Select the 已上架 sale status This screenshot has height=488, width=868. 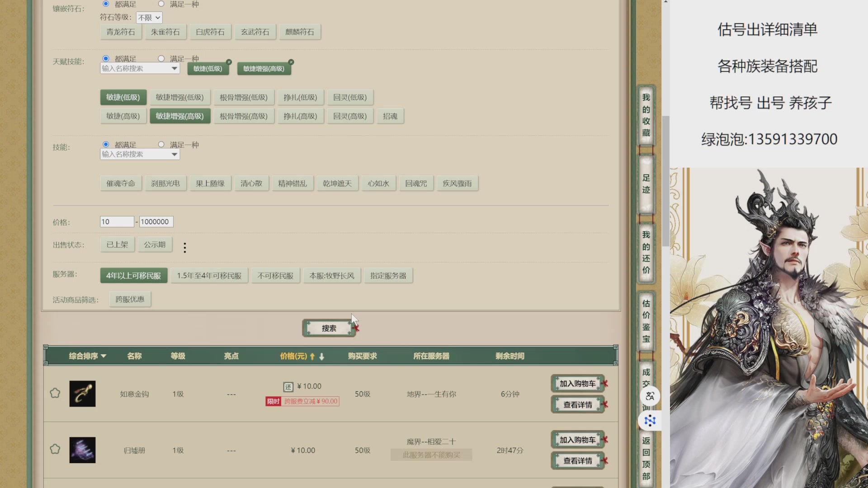(x=117, y=244)
